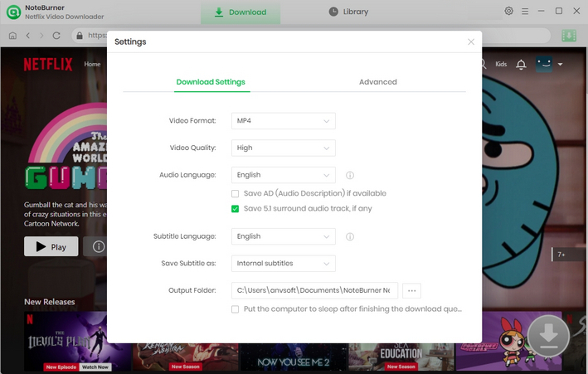
Task: Click the 'Watch Now' badge on Devil's Plan
Action: (x=95, y=367)
